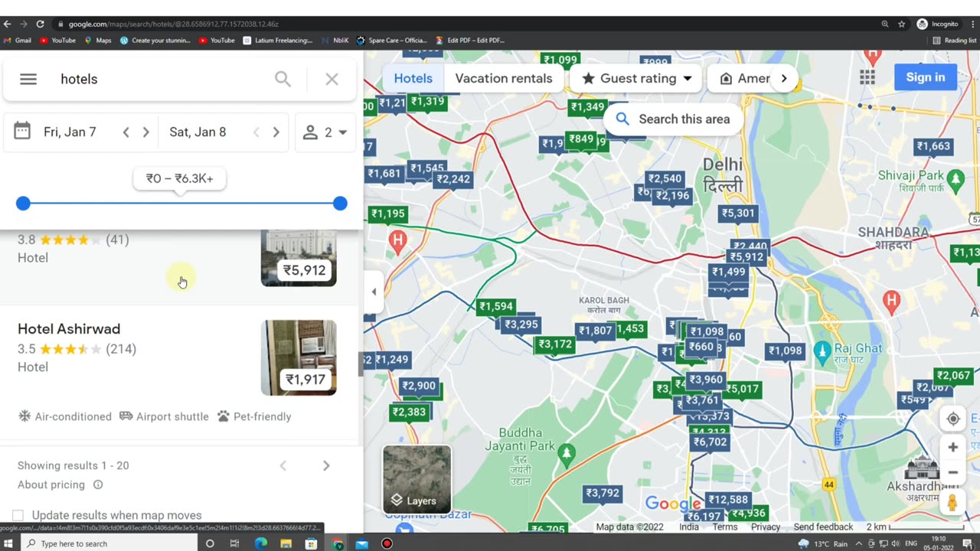Image resolution: width=980 pixels, height=551 pixels.
Task: Open the Reading list
Action: [955, 40]
